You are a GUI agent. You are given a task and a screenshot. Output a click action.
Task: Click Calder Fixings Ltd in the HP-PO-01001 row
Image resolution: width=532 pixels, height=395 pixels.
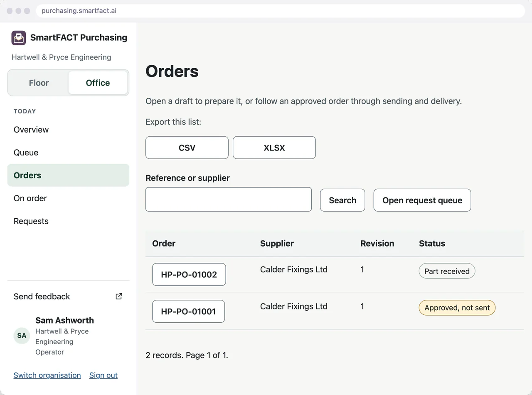click(x=294, y=306)
